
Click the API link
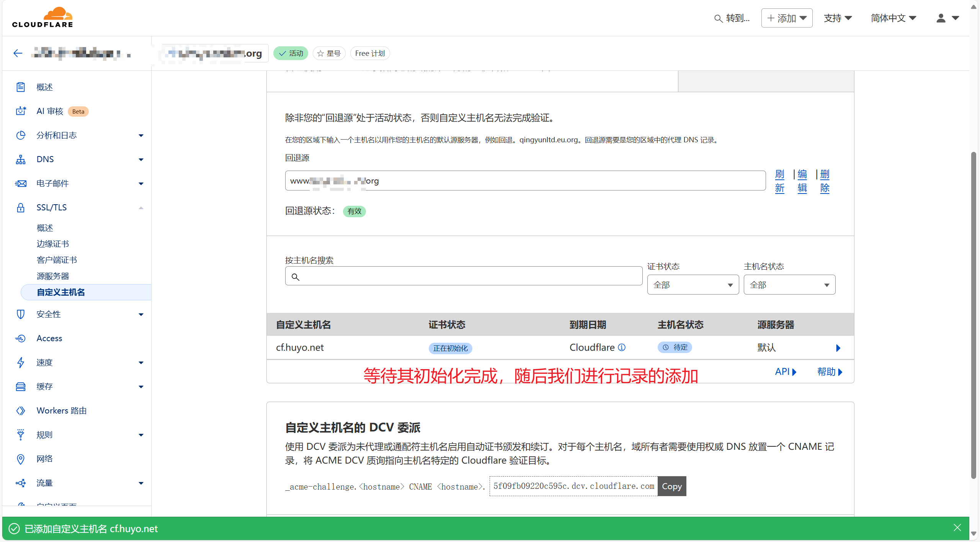click(786, 372)
